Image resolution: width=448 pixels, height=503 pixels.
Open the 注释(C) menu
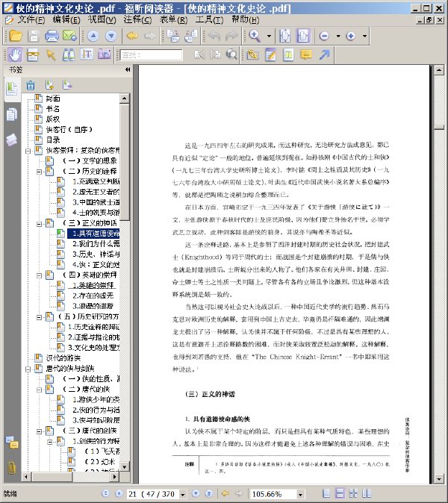pos(137,20)
